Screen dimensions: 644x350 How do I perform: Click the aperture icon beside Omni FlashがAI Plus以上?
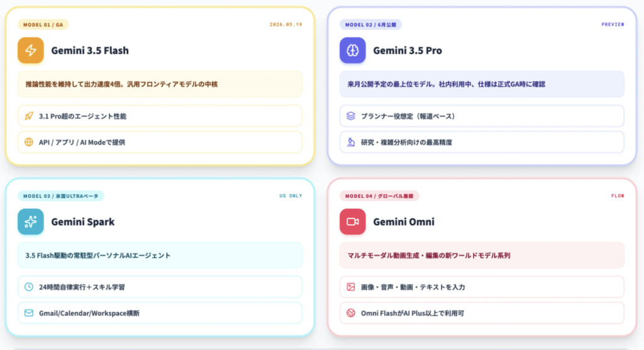coord(351,313)
